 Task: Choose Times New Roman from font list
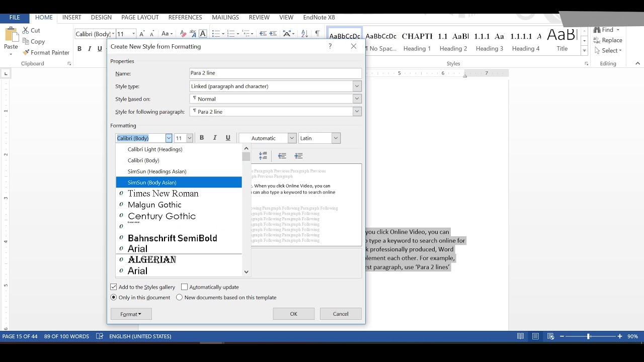click(x=179, y=194)
